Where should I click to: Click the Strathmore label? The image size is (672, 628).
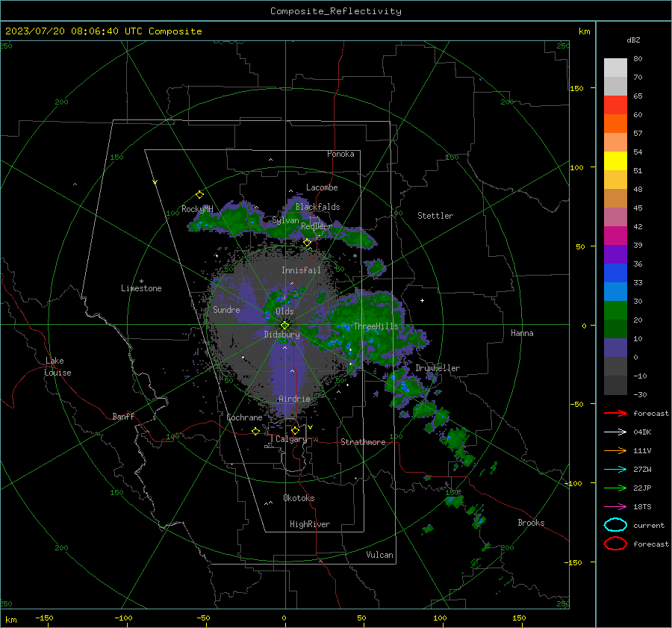[363, 442]
